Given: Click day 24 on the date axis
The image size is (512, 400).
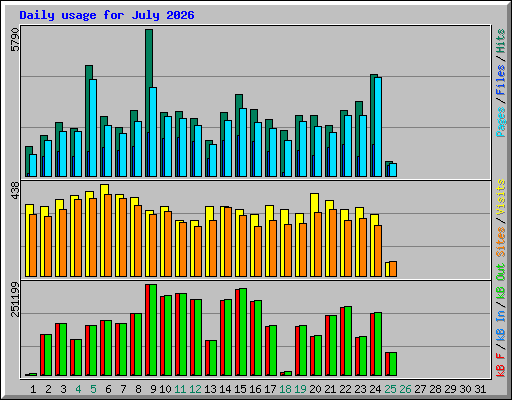Looking at the screenshot, I should pos(375,389).
